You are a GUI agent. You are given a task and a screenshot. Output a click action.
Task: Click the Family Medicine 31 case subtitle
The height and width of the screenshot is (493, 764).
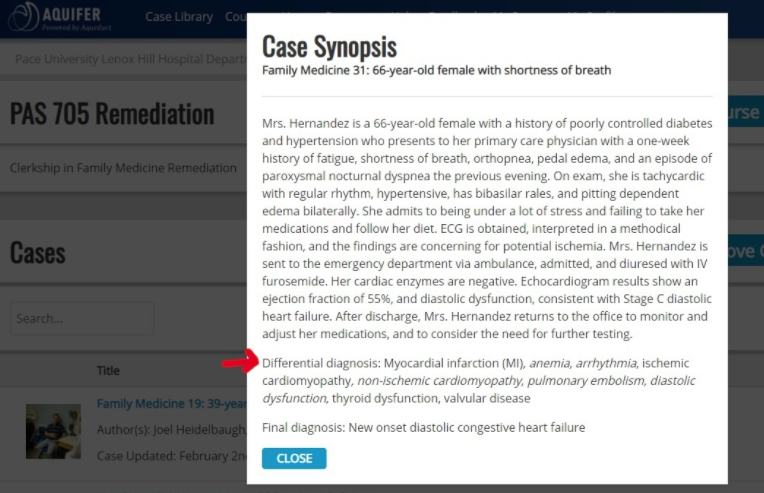436,70
